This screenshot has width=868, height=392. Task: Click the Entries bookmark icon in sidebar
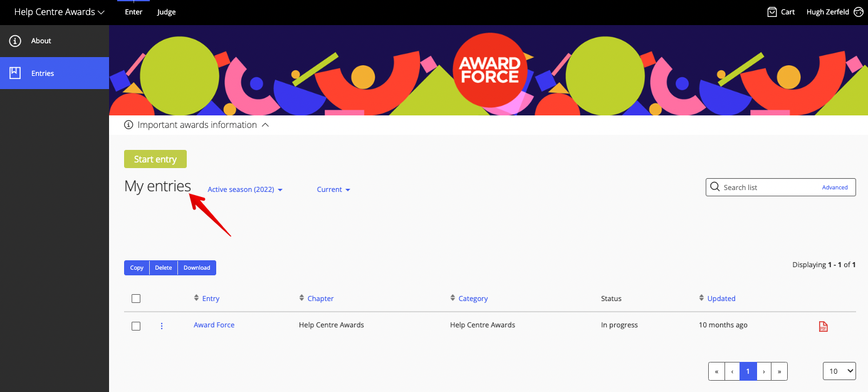(x=15, y=73)
